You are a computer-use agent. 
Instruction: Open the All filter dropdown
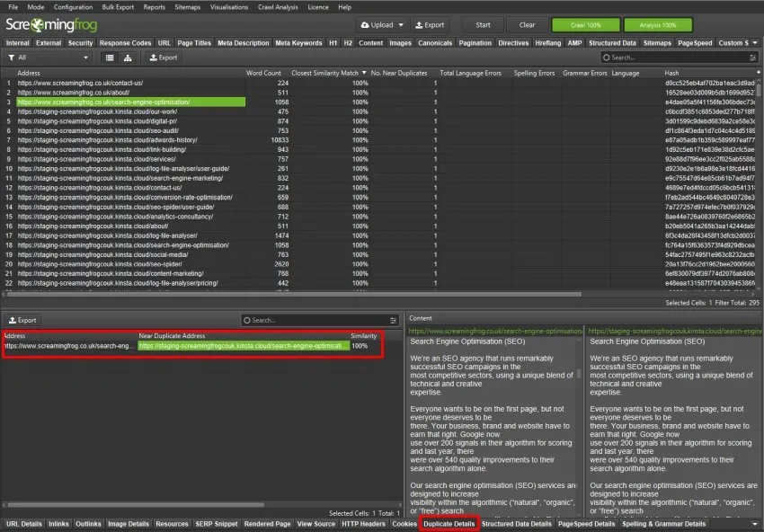(x=86, y=57)
